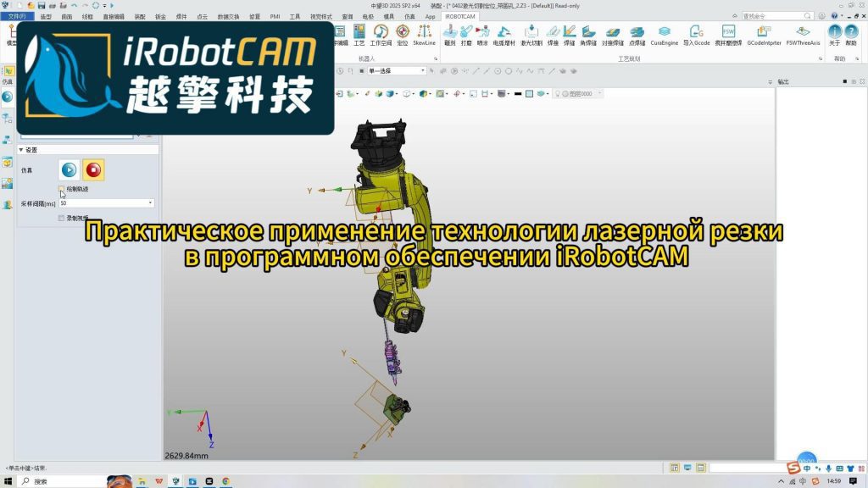Enable the 绘制轨迹 draw trajectory checkbox
Screen dimensions: 868x488
click(x=61, y=189)
